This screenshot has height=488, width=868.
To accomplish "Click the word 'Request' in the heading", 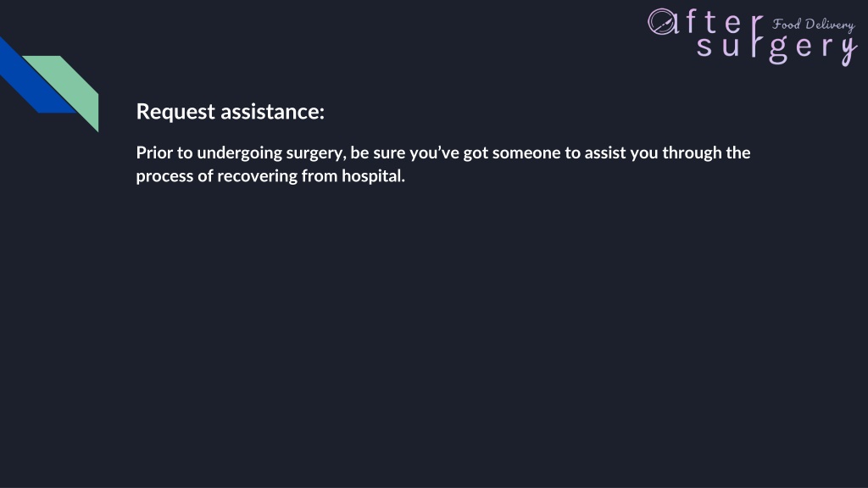I will pyautogui.click(x=175, y=113).
